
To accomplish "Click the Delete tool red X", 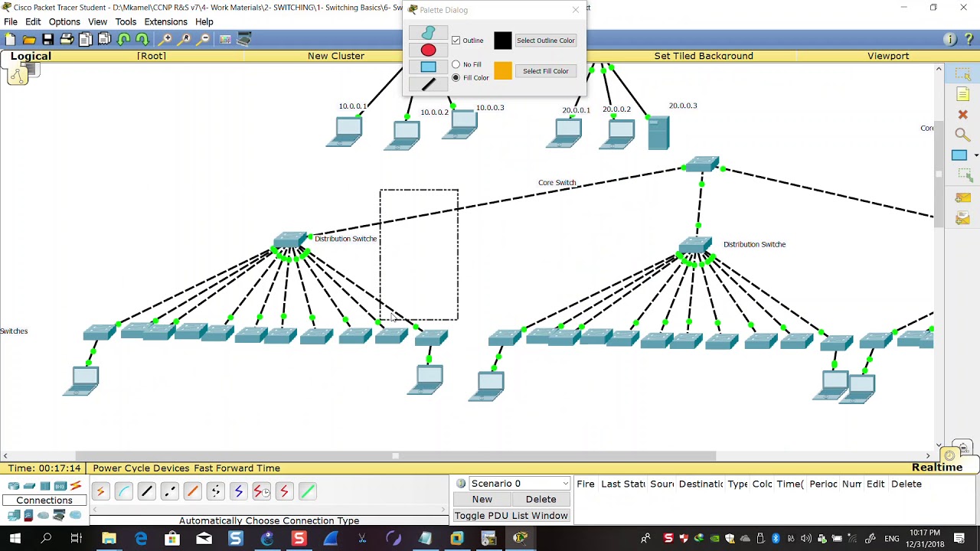I will (x=962, y=115).
